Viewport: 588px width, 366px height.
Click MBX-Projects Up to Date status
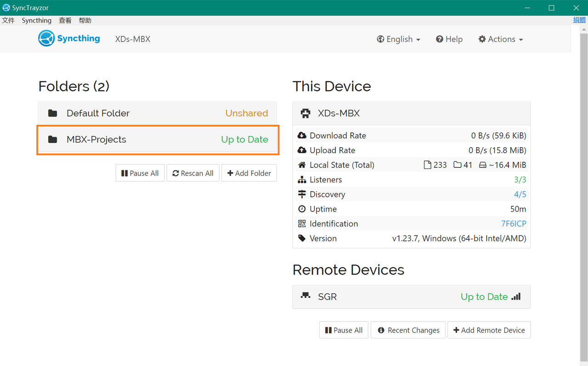click(x=244, y=139)
